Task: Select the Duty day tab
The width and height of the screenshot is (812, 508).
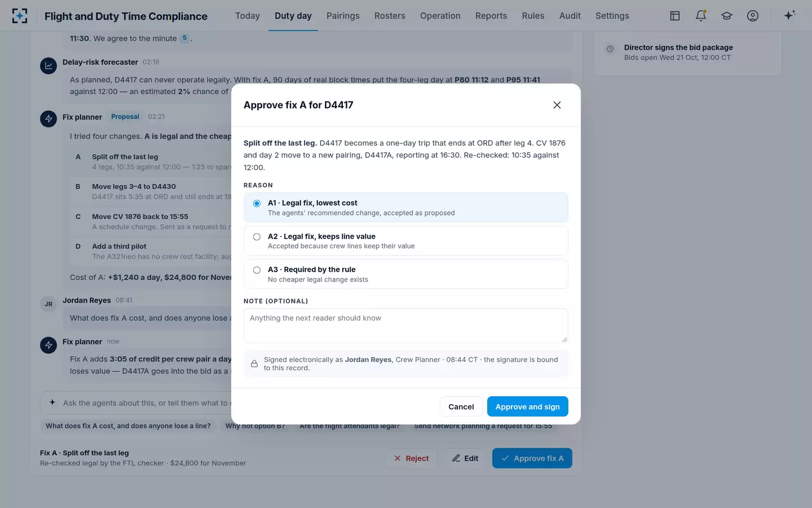Action: point(293,16)
